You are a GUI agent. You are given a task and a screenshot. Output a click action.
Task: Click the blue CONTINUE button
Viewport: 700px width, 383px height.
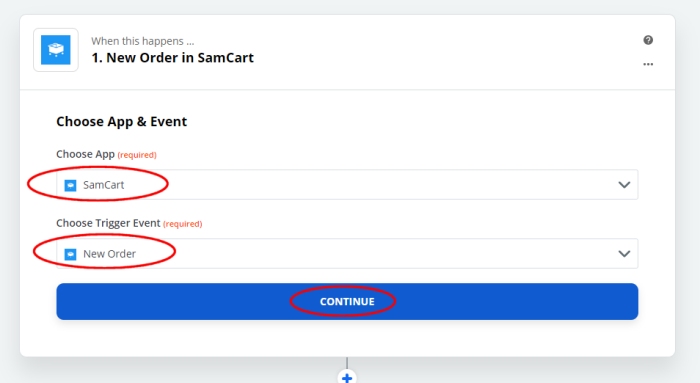(x=347, y=301)
